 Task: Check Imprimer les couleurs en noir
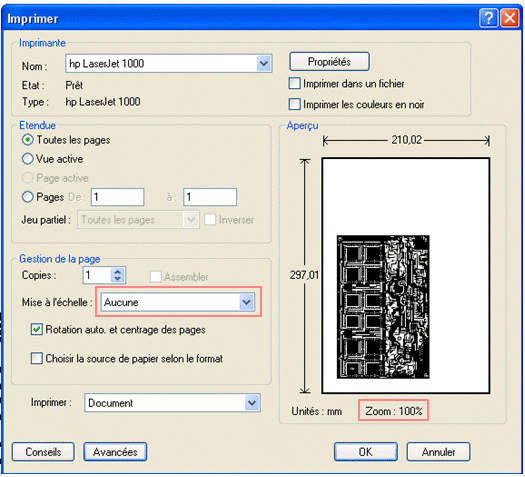point(294,104)
